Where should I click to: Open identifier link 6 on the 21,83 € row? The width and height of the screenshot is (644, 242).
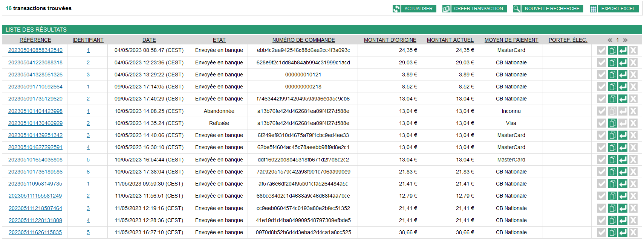click(88, 172)
